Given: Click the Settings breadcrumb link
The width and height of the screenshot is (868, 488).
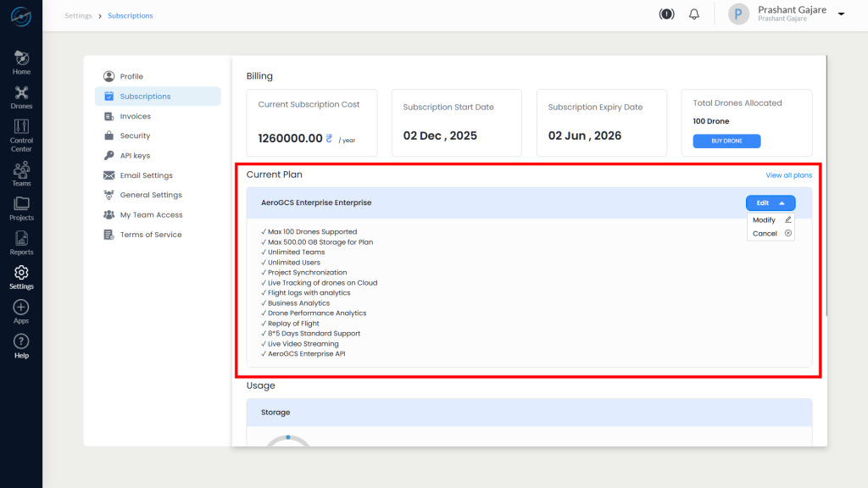Looking at the screenshot, I should (x=78, y=15).
